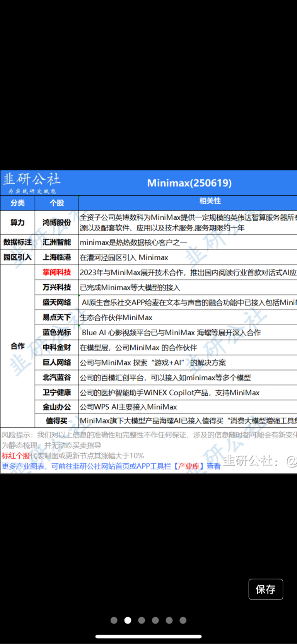Tap stock name 上海临港
The image size is (297, 644).
[57, 257]
